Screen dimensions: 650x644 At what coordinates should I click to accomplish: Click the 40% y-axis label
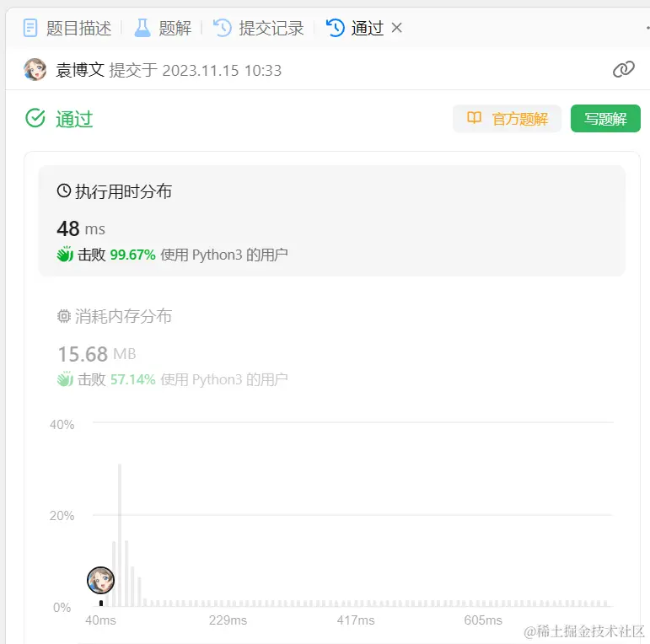pos(62,425)
